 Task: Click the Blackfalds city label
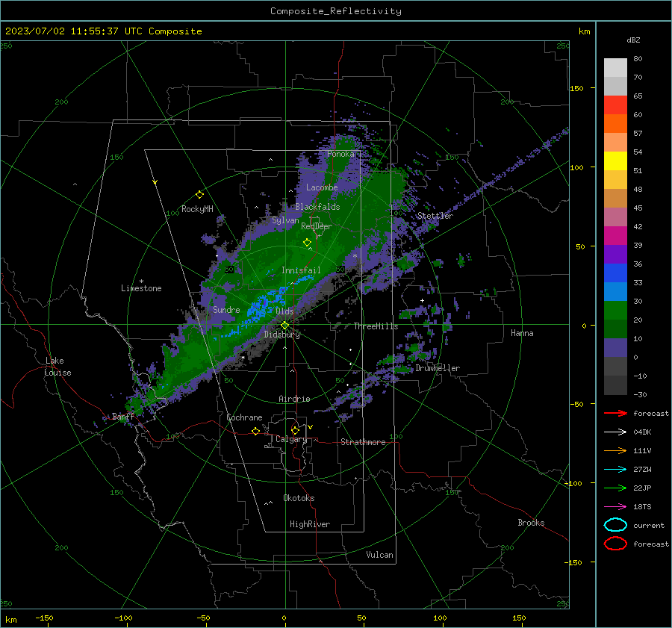pos(317,207)
